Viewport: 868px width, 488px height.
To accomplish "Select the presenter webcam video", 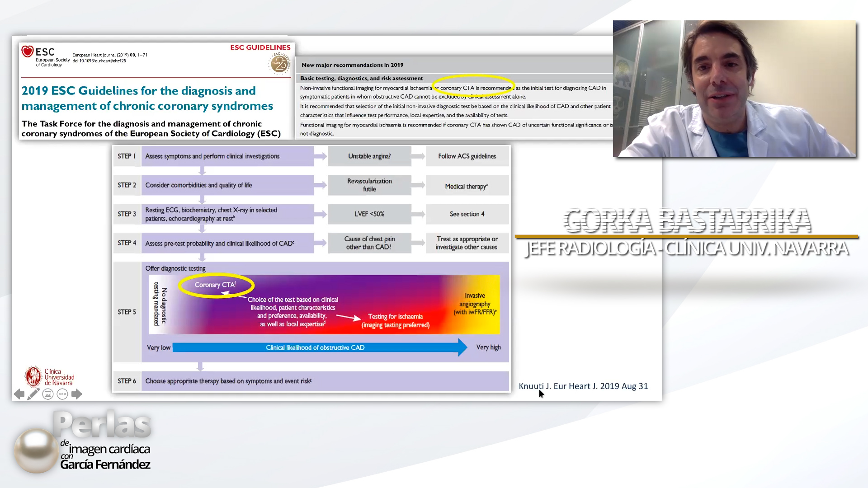I will (x=735, y=89).
